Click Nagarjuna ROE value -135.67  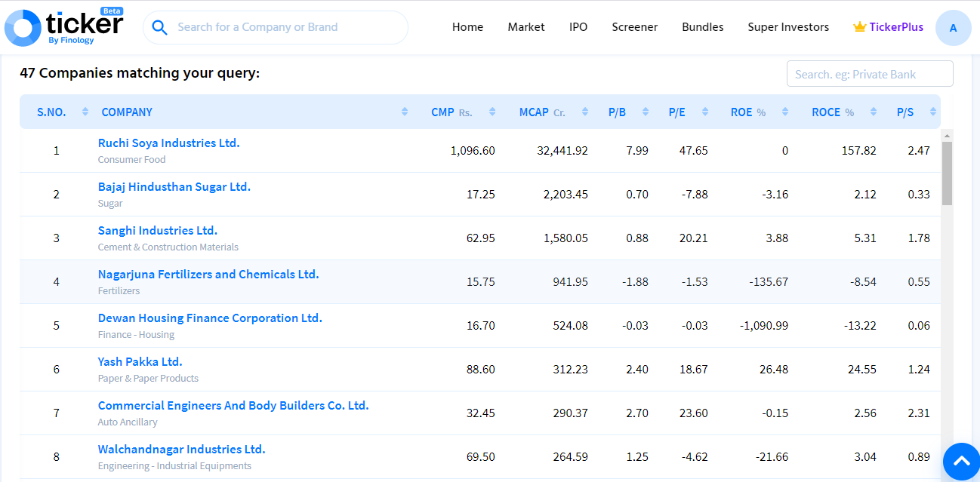point(769,281)
